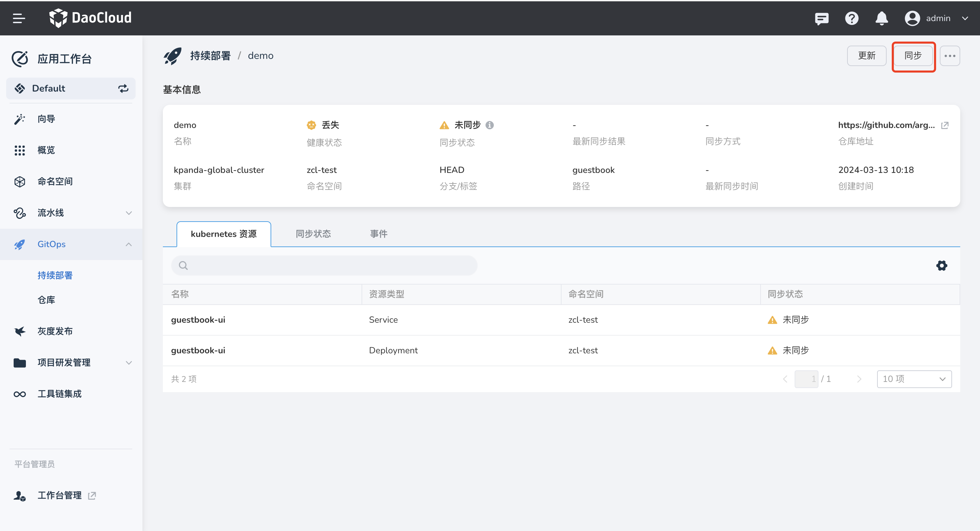This screenshot has height=531, width=980.
Task: Open the notifications bell
Action: point(881,18)
